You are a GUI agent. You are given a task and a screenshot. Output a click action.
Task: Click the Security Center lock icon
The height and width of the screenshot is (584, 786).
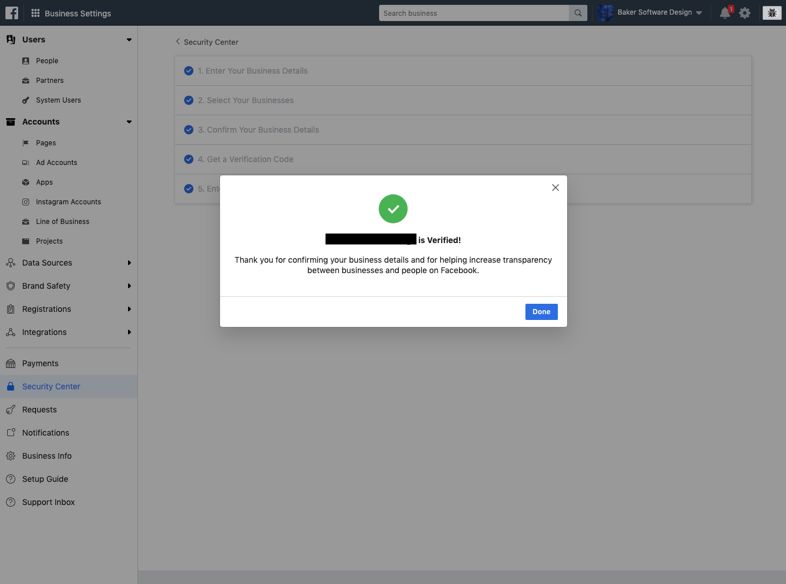pyautogui.click(x=11, y=386)
